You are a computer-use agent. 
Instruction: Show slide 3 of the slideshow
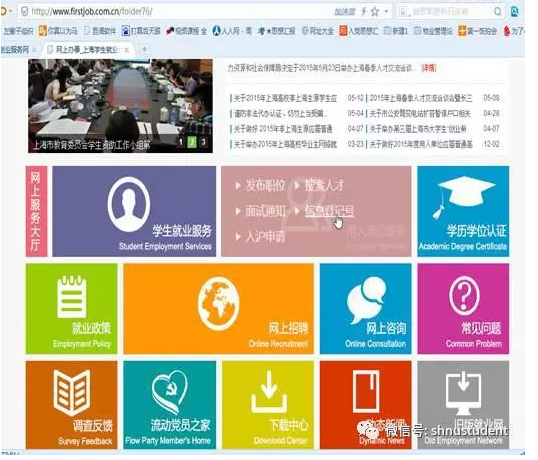(x=204, y=142)
